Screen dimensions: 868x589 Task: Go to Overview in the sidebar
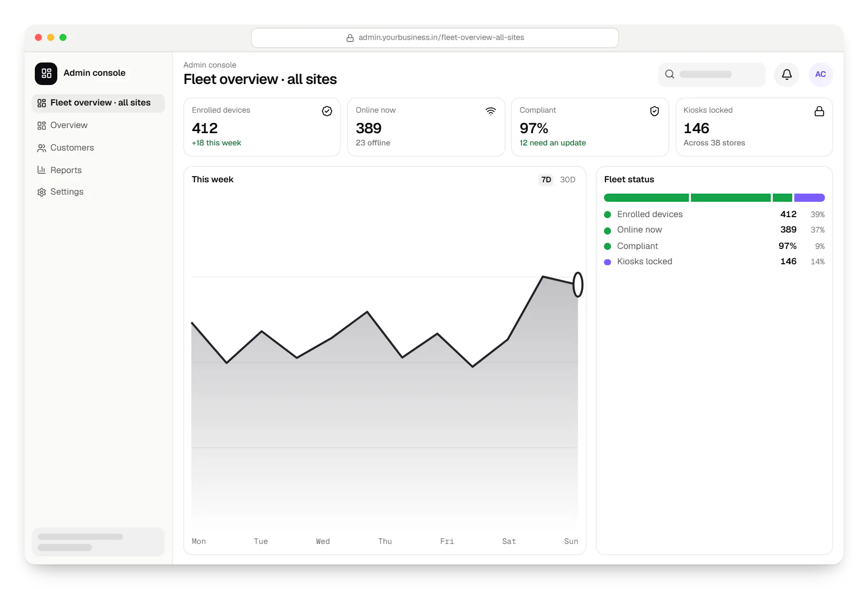coord(98,125)
